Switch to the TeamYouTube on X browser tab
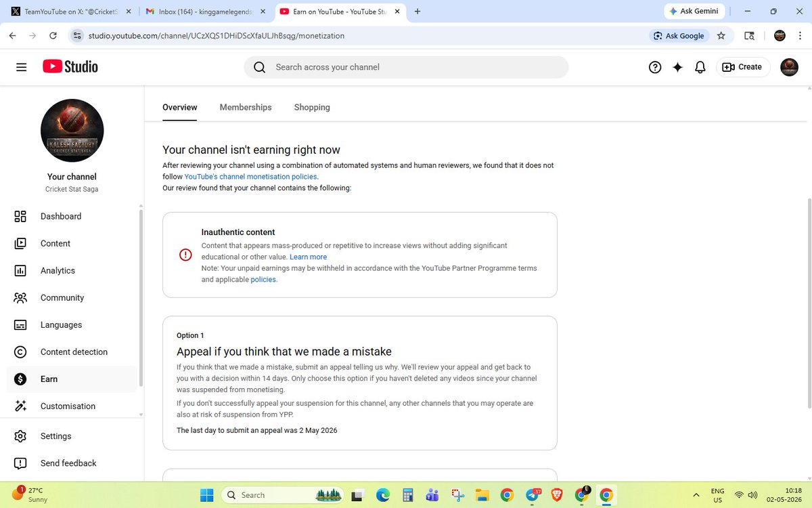 [71, 12]
